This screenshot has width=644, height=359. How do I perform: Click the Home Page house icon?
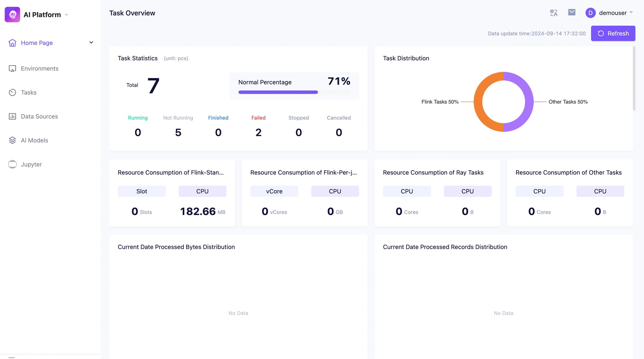tap(12, 43)
